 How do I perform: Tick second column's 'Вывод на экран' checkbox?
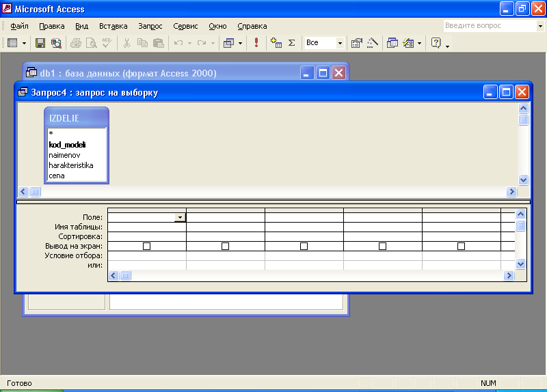coord(226,247)
